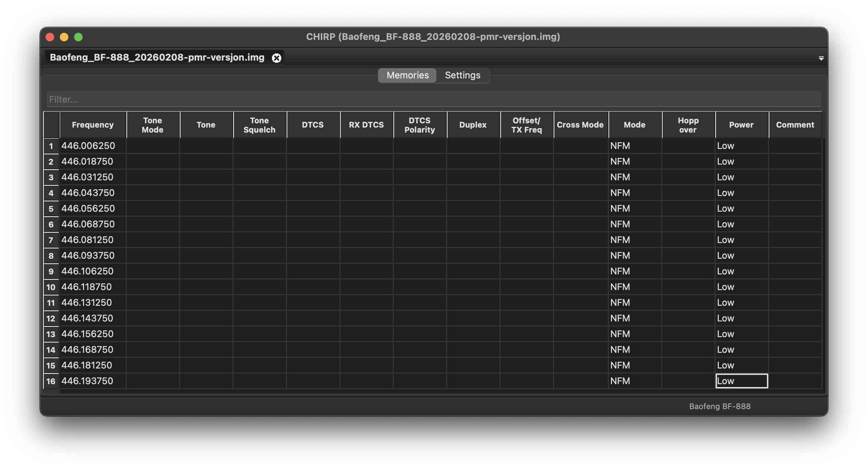Select row header number 1
The image size is (868, 469).
point(51,146)
